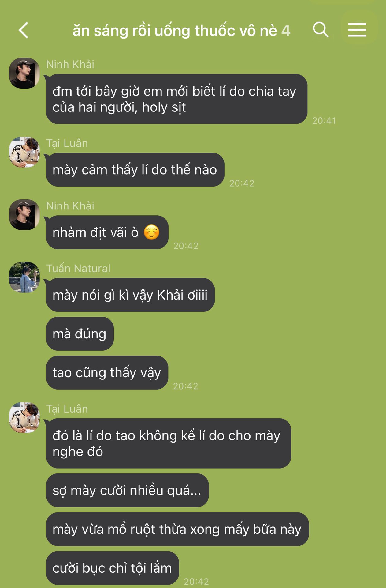Viewport: 386px width, 588px height.
Task: Tap the group chat title
Action: [x=181, y=30]
